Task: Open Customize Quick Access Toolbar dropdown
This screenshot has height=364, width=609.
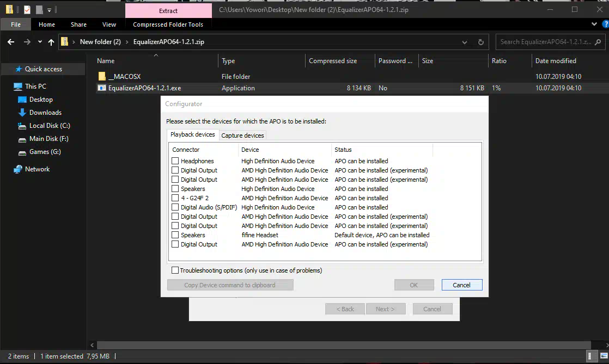Action: pos(50,10)
